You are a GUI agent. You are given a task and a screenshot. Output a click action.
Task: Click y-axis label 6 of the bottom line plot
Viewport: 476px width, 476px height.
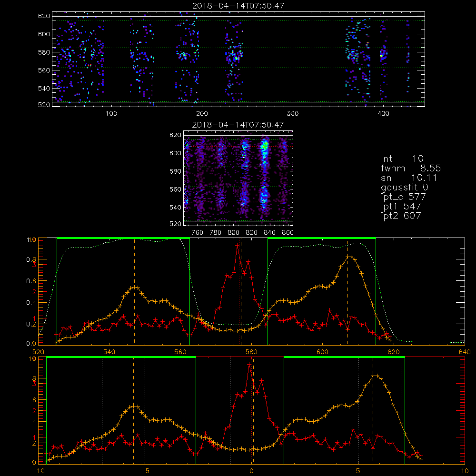pos(34,400)
